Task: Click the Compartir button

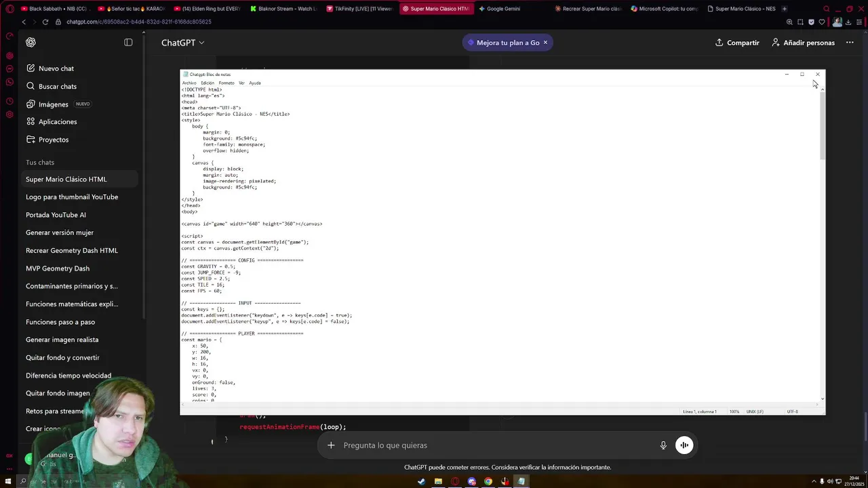Action: point(737,43)
